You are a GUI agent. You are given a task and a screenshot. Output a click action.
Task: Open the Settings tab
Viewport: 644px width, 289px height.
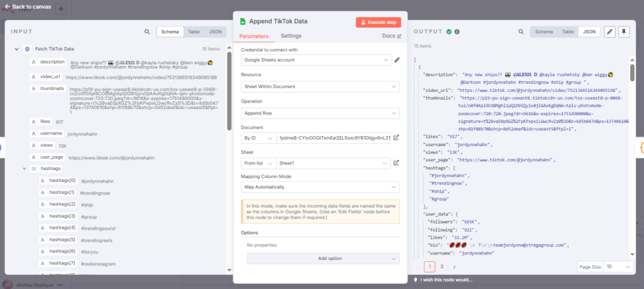(x=291, y=36)
